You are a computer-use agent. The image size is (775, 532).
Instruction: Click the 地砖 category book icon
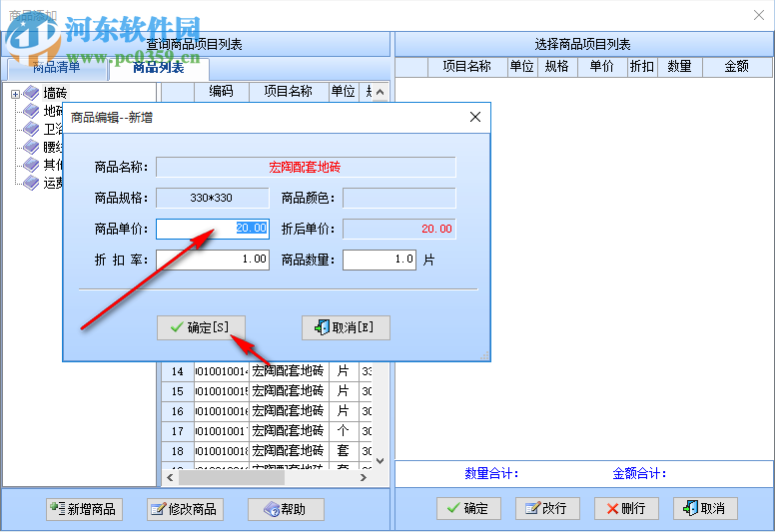(31, 111)
